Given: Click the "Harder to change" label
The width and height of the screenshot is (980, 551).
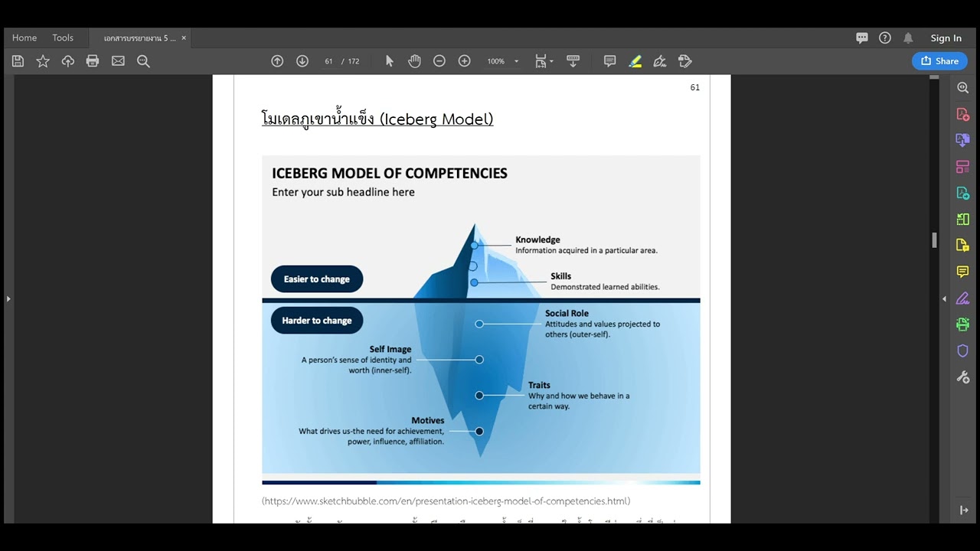Looking at the screenshot, I should tap(317, 321).
